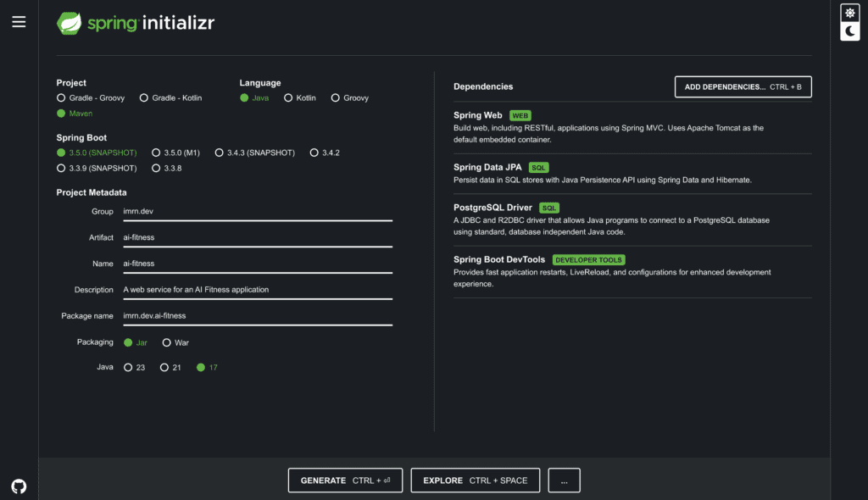Click the PostgreSQL Driver dependency
The height and width of the screenshot is (500, 868).
tap(632, 219)
